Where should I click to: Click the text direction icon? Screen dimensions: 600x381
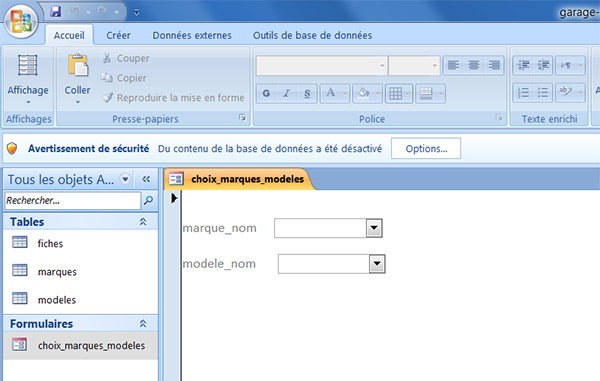pos(566,65)
